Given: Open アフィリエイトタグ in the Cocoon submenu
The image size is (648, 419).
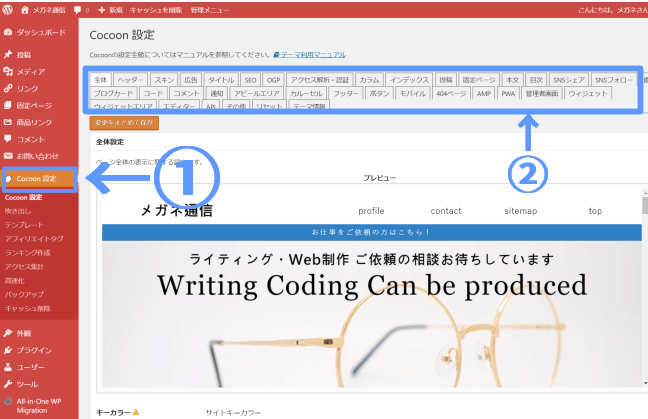Looking at the screenshot, I should coord(34,239).
